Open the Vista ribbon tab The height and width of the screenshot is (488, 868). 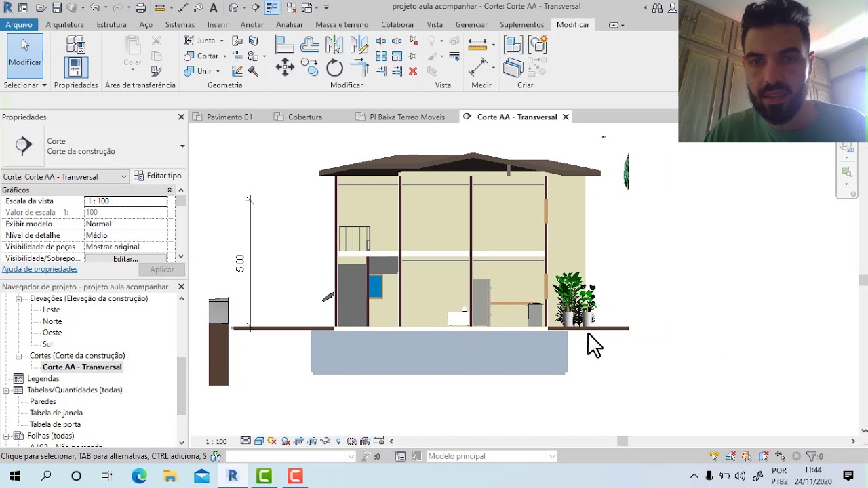click(435, 24)
